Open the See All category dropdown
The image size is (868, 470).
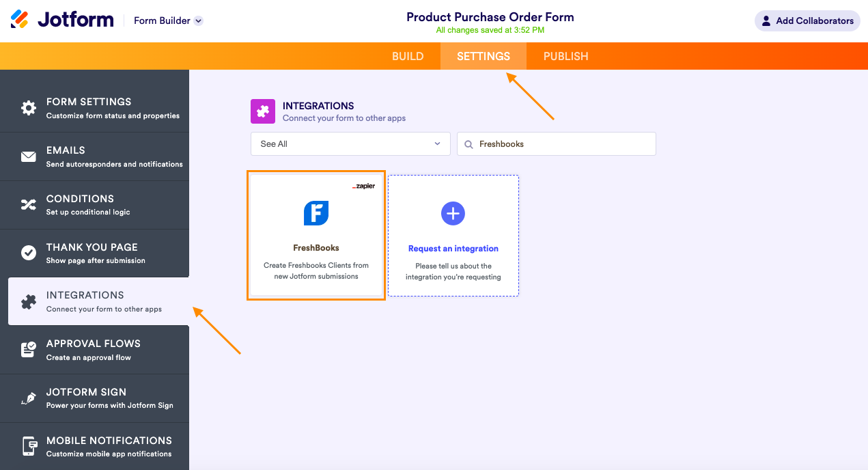(350, 144)
